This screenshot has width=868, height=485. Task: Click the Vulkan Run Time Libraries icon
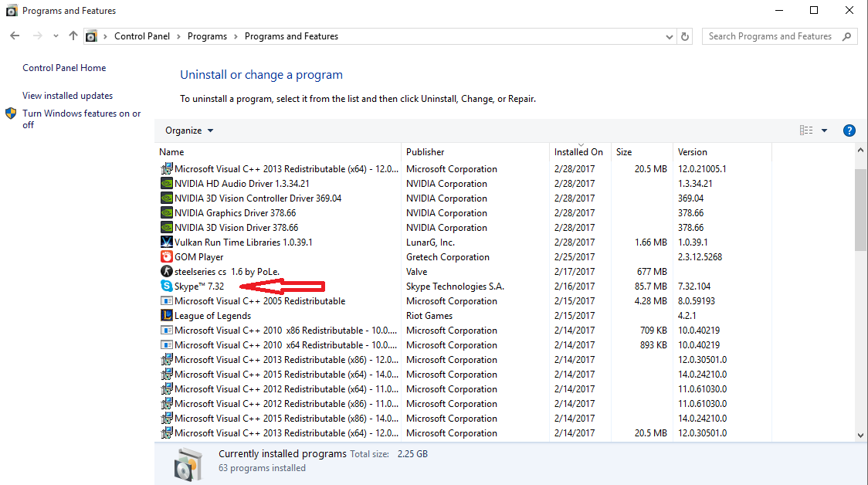(166, 242)
